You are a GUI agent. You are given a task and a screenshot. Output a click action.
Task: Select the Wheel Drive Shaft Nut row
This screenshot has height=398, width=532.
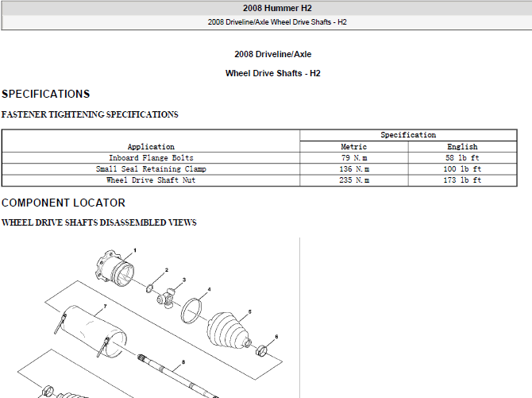click(x=260, y=180)
